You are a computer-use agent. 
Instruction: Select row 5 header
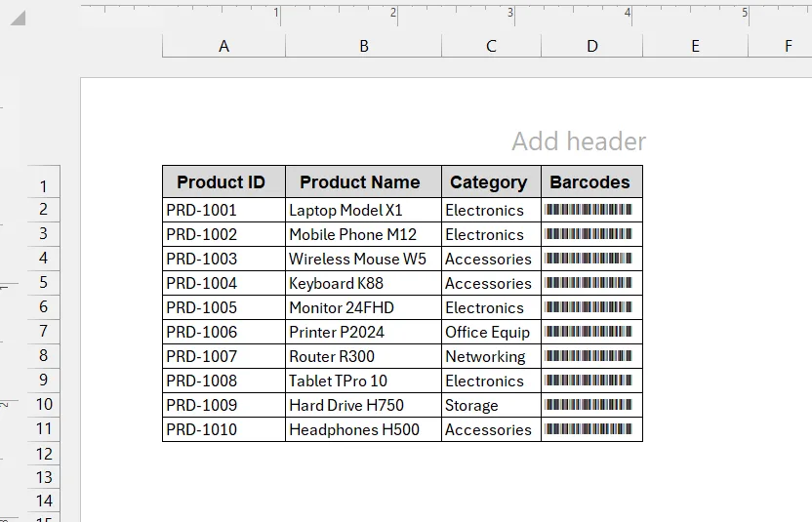click(x=44, y=283)
